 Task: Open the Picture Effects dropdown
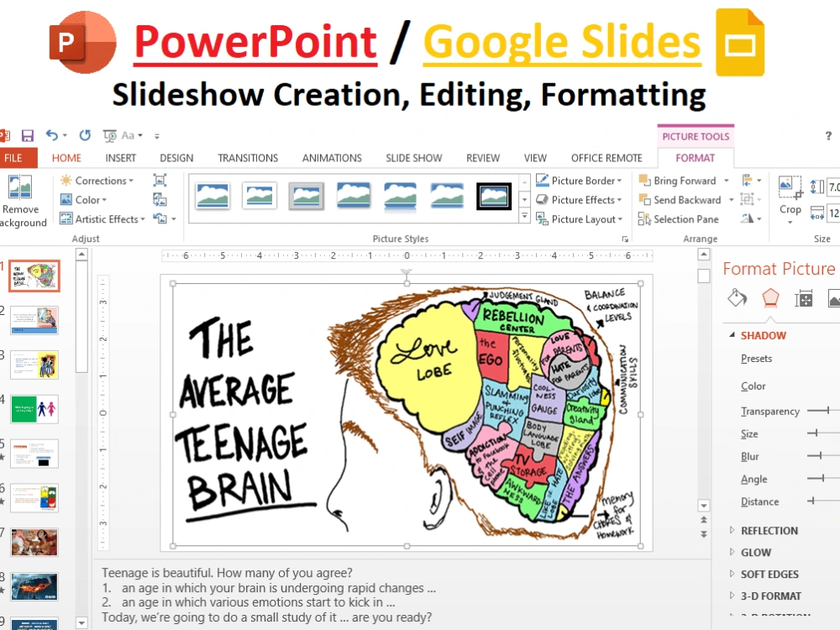point(579,200)
